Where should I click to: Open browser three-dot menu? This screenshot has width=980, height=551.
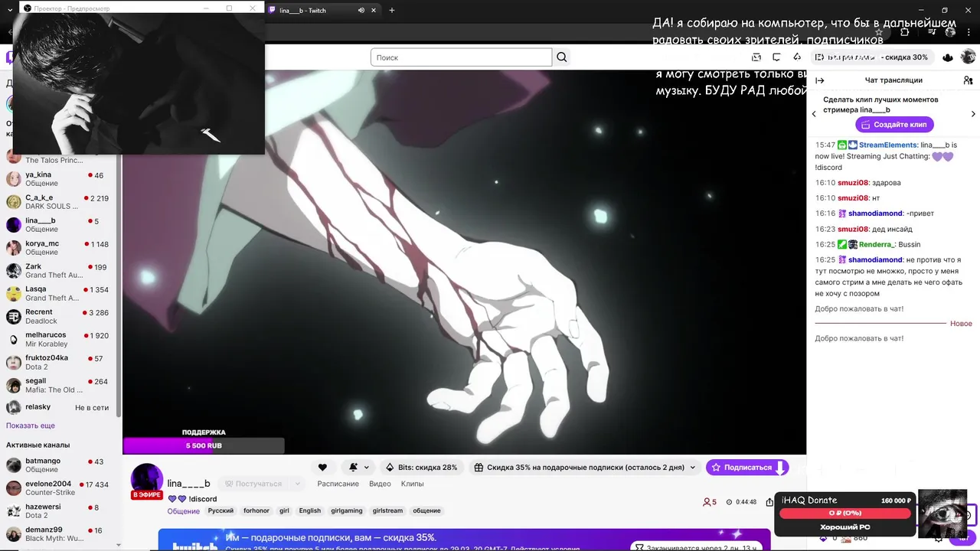click(969, 32)
